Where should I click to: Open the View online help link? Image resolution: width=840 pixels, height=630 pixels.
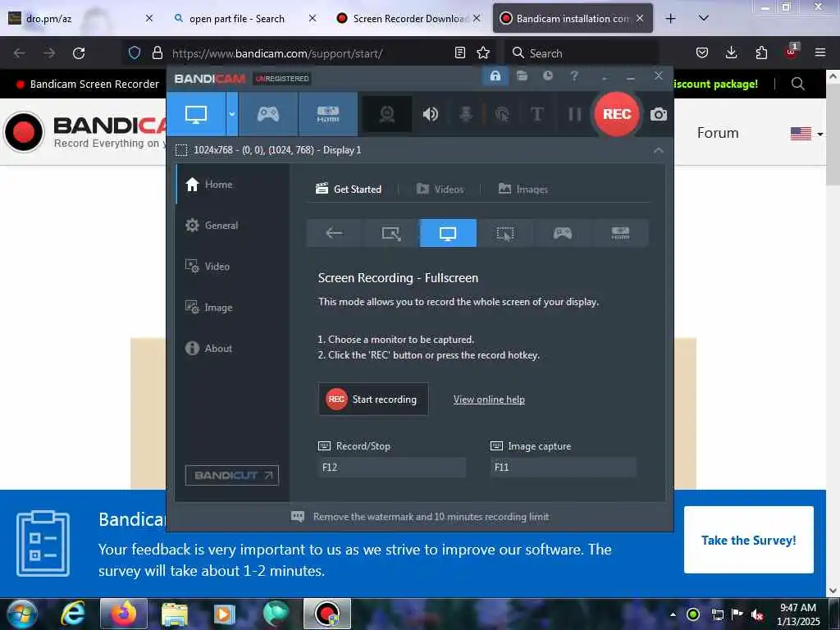click(489, 399)
